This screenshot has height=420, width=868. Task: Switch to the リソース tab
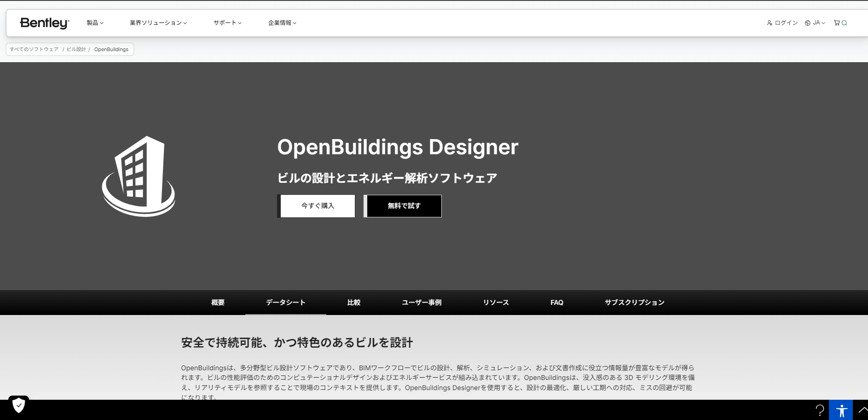pyautogui.click(x=496, y=303)
